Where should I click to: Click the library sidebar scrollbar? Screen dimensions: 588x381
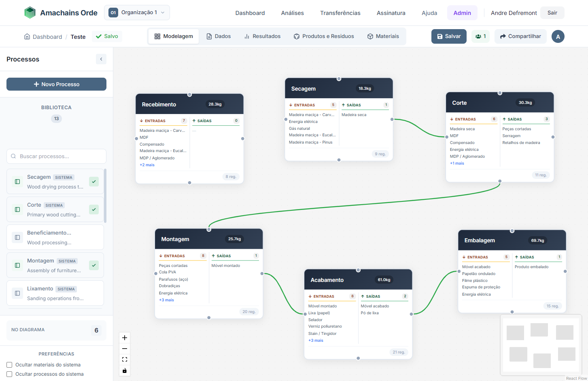click(105, 196)
